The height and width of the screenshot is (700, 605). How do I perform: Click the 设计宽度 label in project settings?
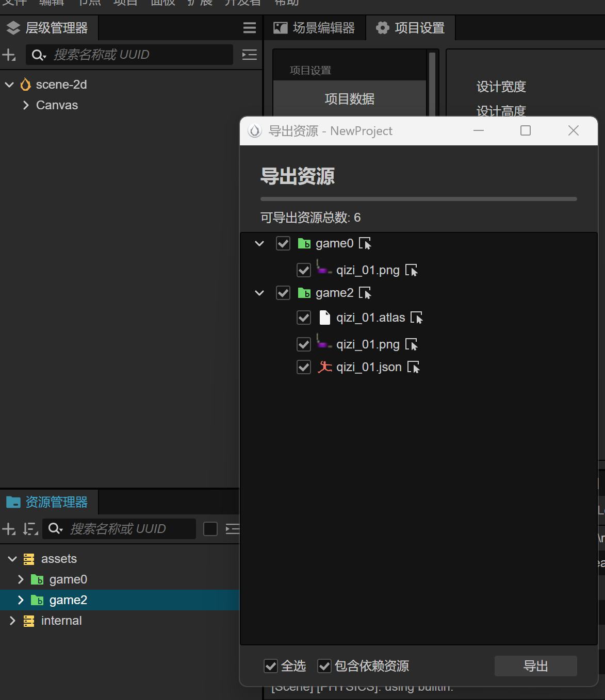(x=501, y=87)
